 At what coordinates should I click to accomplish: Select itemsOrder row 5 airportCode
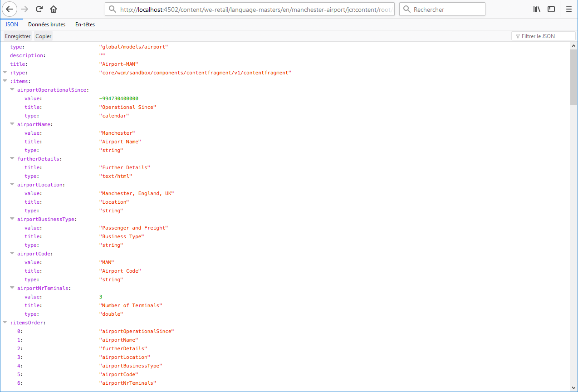118,374
